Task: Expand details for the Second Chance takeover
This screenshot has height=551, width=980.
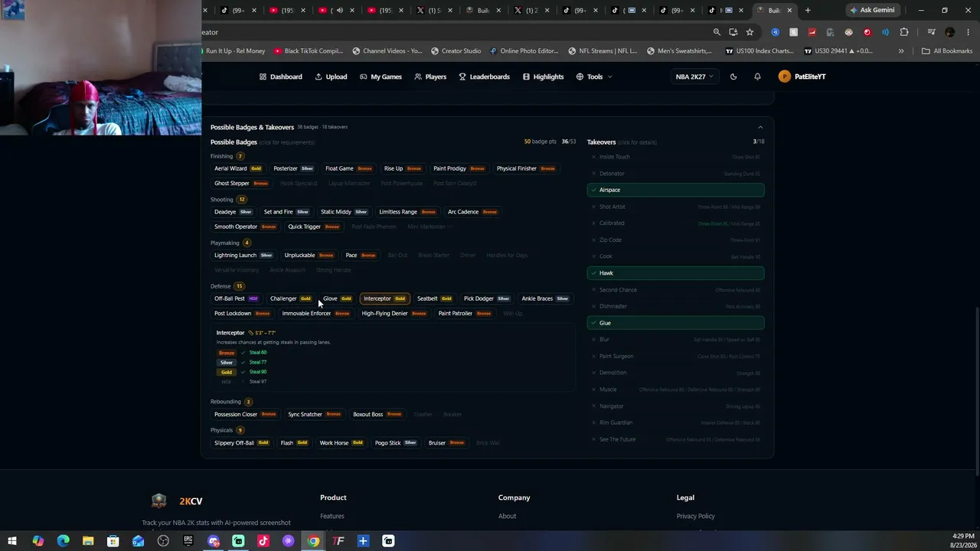Action: pyautogui.click(x=675, y=290)
